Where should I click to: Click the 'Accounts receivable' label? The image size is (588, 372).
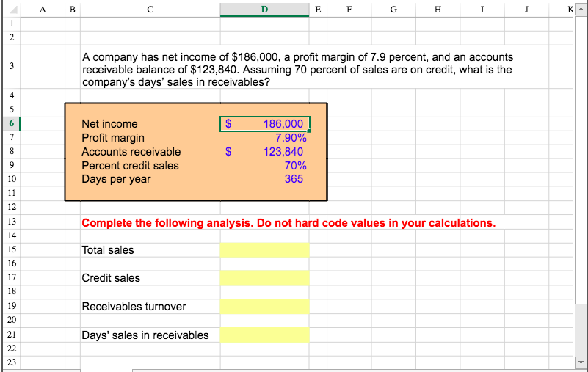pyautogui.click(x=131, y=151)
